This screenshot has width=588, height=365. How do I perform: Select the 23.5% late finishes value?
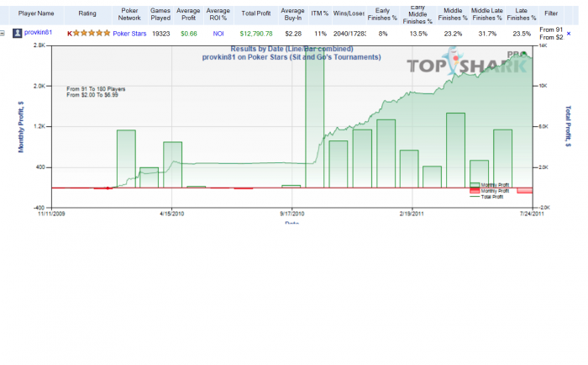[522, 34]
